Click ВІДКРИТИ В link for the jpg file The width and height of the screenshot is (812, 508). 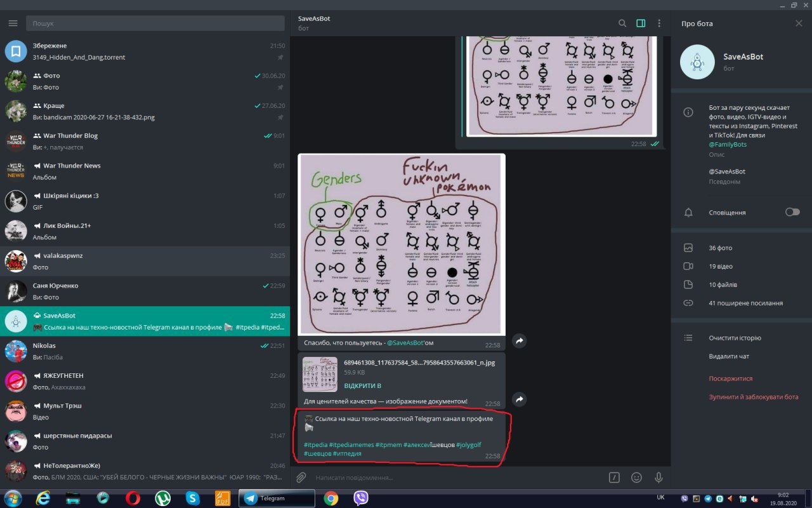point(362,385)
